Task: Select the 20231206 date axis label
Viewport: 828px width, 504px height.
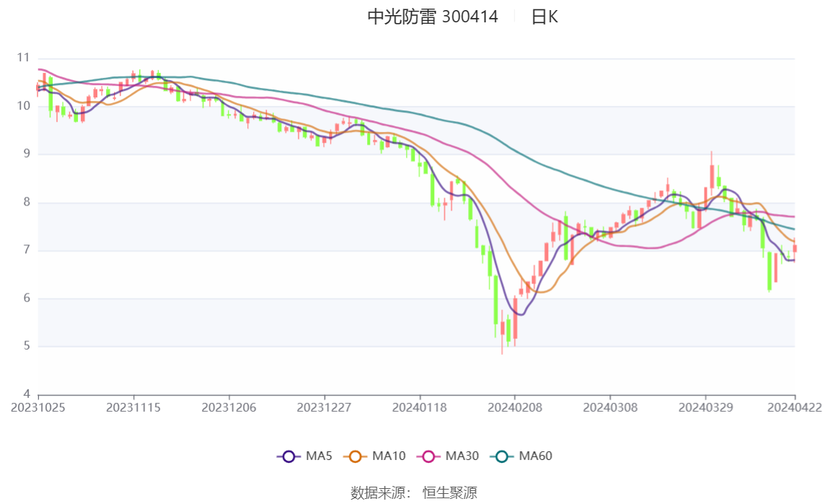Action: (x=229, y=407)
